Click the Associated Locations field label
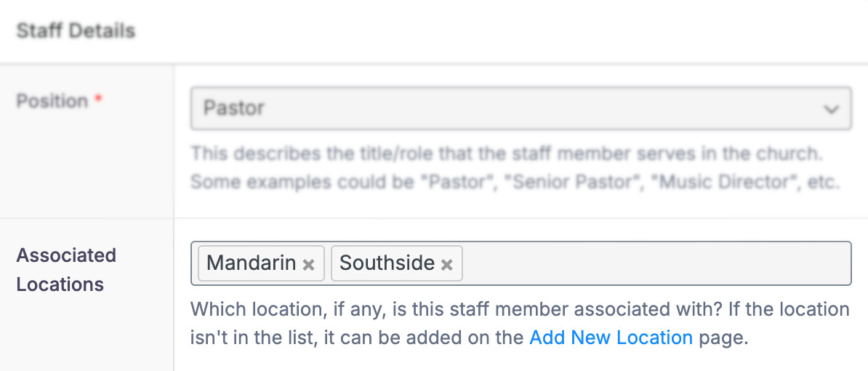This screenshot has height=371, width=868. coord(66,269)
